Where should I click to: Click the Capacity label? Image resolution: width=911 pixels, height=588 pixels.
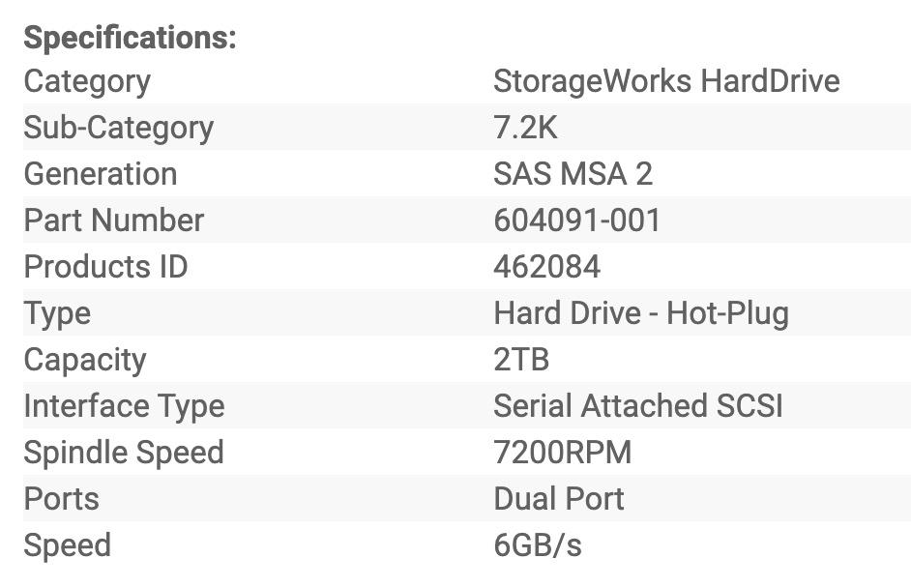click(85, 360)
